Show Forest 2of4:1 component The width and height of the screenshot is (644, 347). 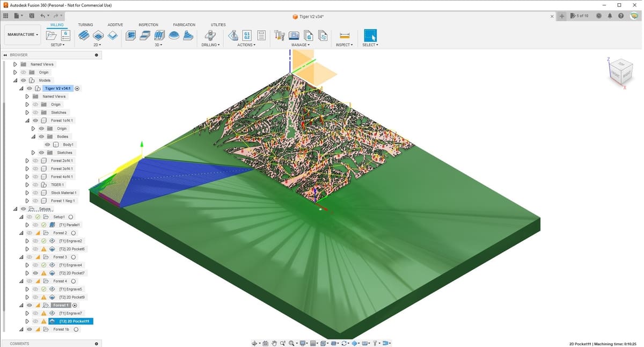(x=35, y=161)
